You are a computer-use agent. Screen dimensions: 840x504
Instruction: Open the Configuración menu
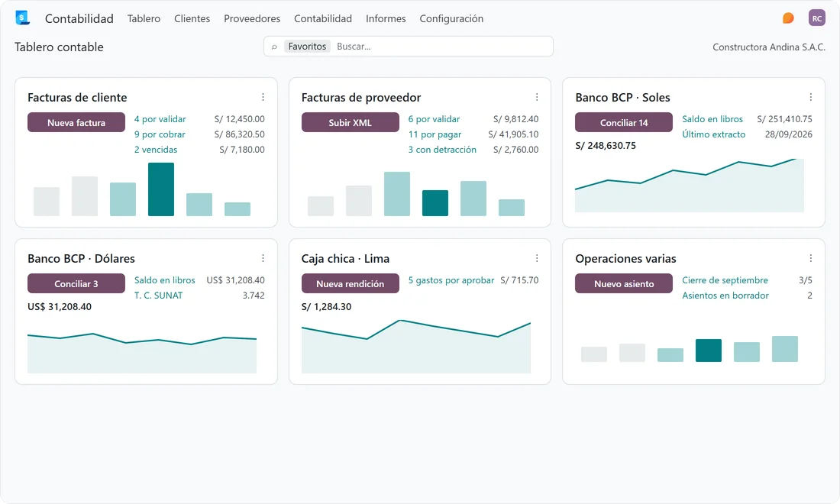[451, 19]
